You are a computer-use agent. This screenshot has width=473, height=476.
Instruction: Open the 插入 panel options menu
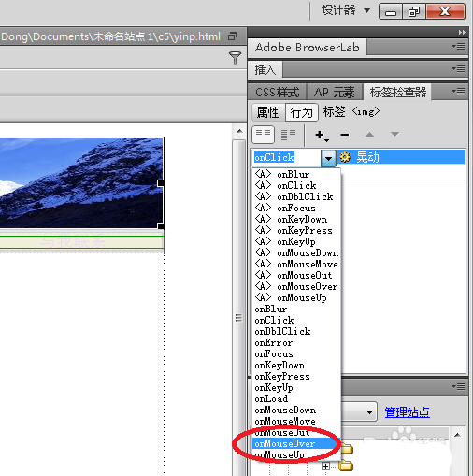[458, 68]
